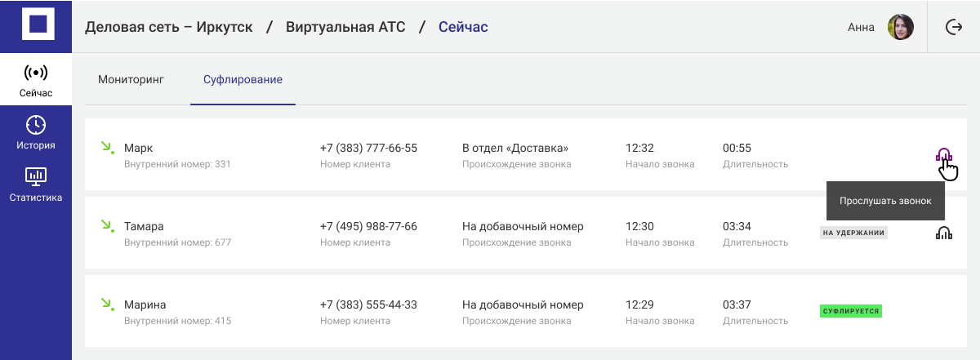Click the Сейчас breadcrumb
Image resolution: width=980 pixels, height=360 pixels.
463,27
